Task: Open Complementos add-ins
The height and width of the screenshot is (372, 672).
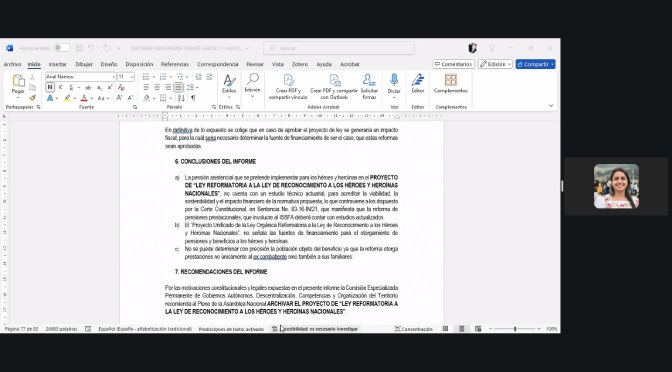Action: tap(450, 83)
